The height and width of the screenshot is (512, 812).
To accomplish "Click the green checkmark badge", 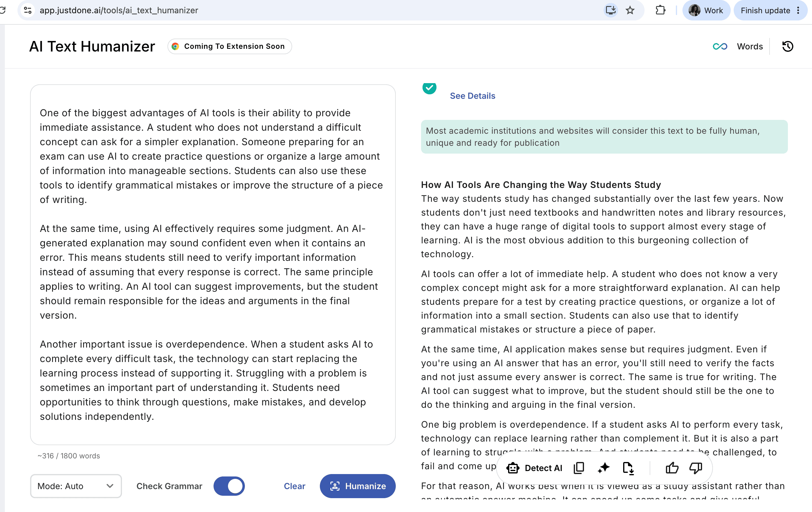I will [429, 88].
